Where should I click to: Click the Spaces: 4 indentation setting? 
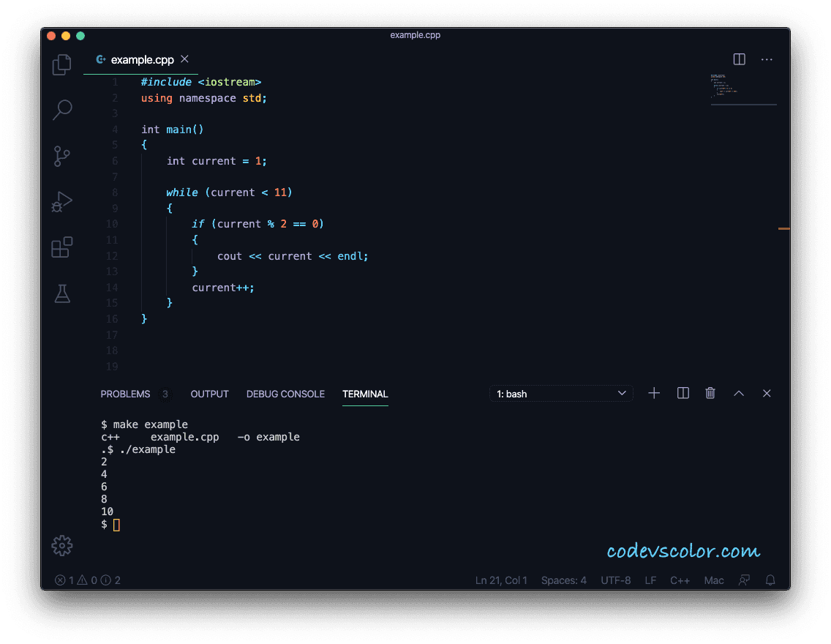(563, 580)
